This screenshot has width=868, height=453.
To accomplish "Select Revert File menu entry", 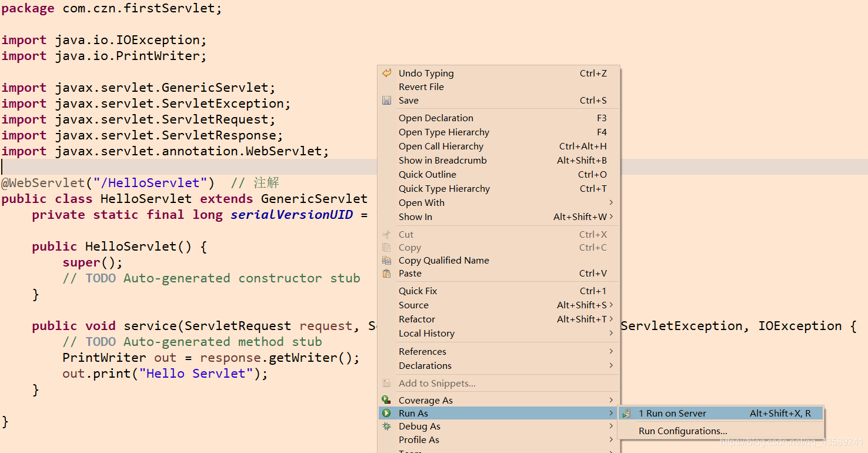I will [x=499, y=87].
